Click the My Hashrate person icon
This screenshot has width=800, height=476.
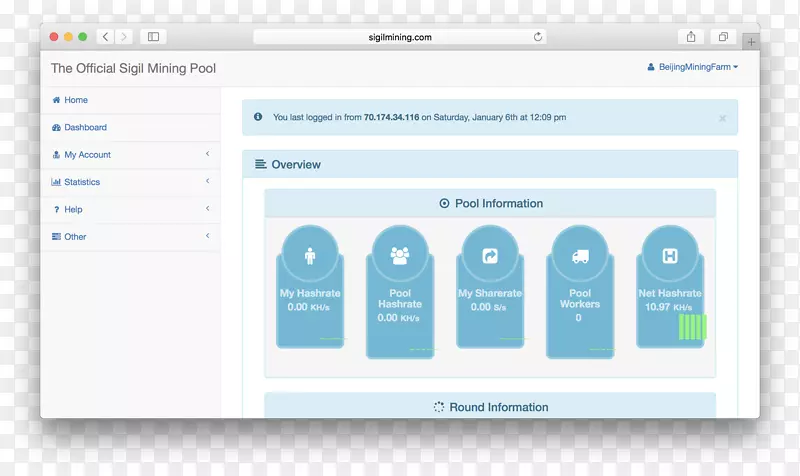(x=310, y=256)
